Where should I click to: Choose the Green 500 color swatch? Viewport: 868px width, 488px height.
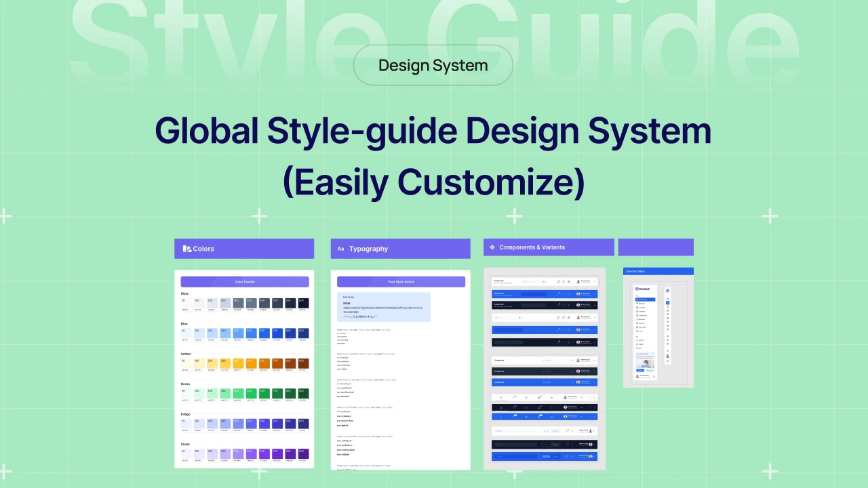click(251, 394)
